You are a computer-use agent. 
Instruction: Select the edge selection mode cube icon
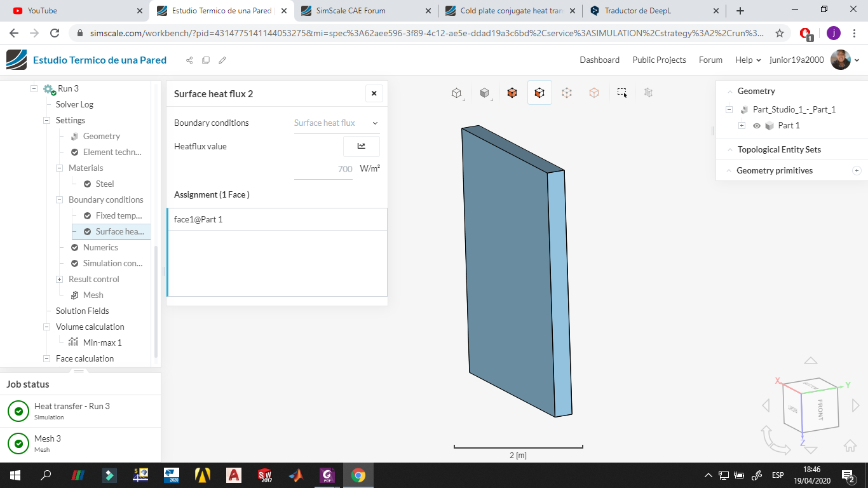pyautogui.click(x=594, y=93)
